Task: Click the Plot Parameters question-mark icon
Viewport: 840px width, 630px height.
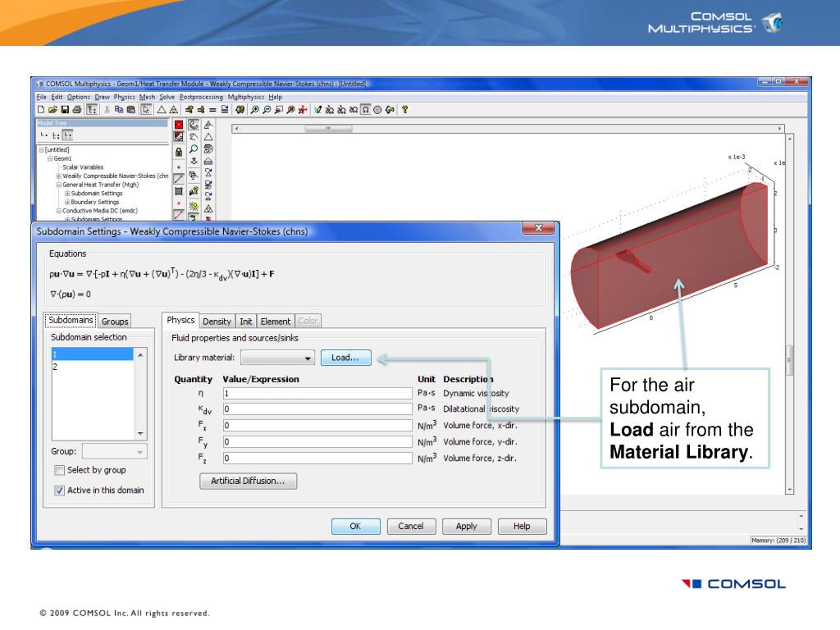Action: click(240, 110)
